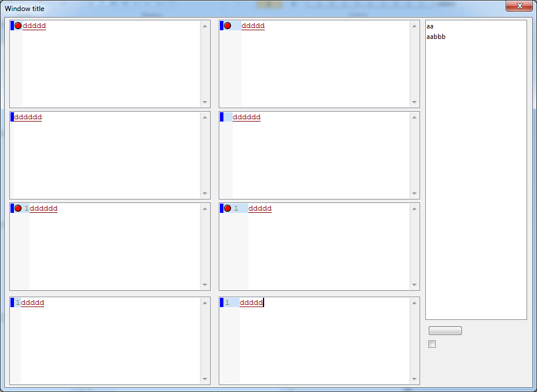Click blue margin marker in second-row left editor

[x=12, y=117]
